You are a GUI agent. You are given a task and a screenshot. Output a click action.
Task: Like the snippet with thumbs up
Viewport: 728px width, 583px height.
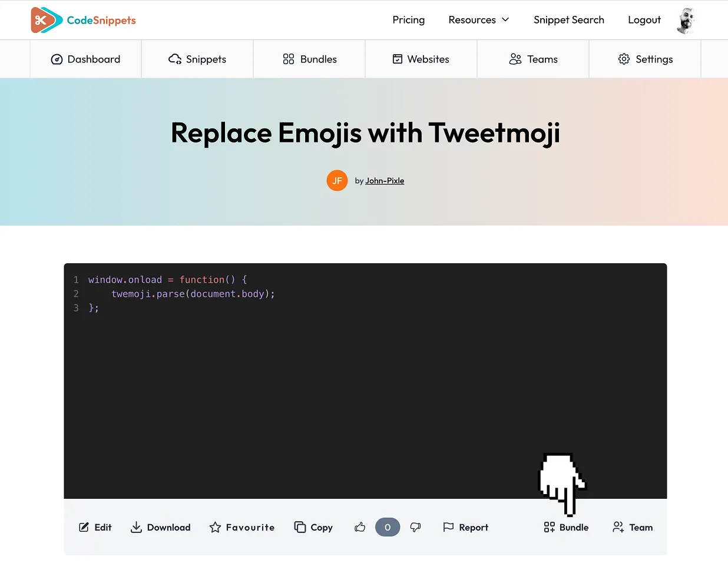[360, 527]
